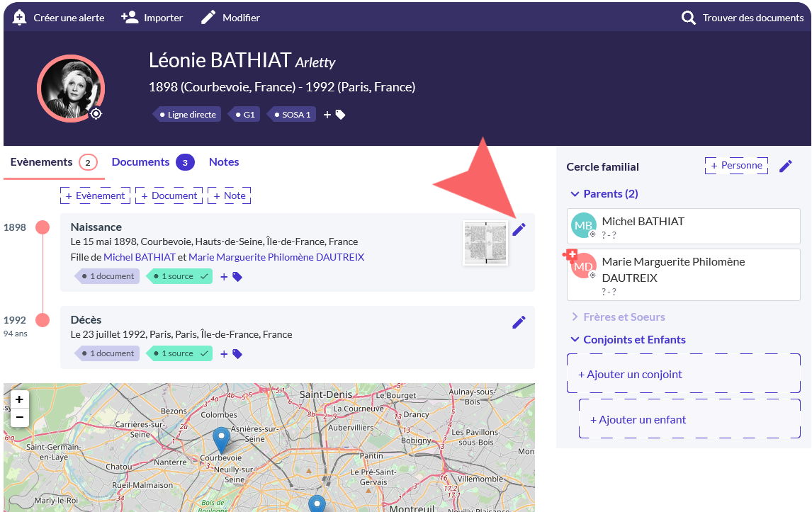Zoom in on the map
812x512 pixels.
click(x=19, y=399)
